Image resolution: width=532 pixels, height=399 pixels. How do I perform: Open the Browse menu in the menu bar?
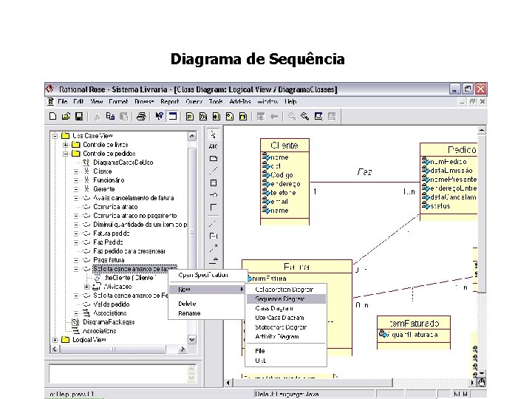click(x=144, y=101)
